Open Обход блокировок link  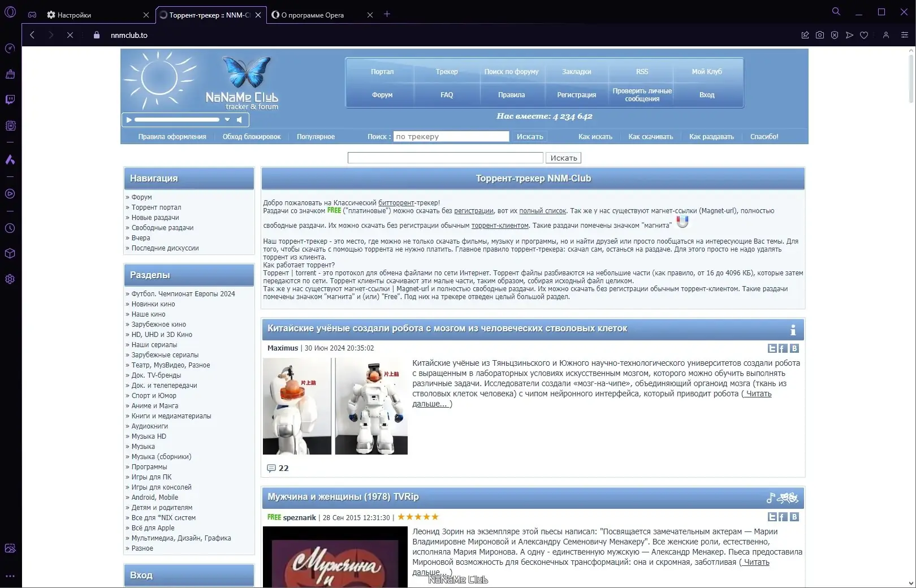click(x=252, y=137)
